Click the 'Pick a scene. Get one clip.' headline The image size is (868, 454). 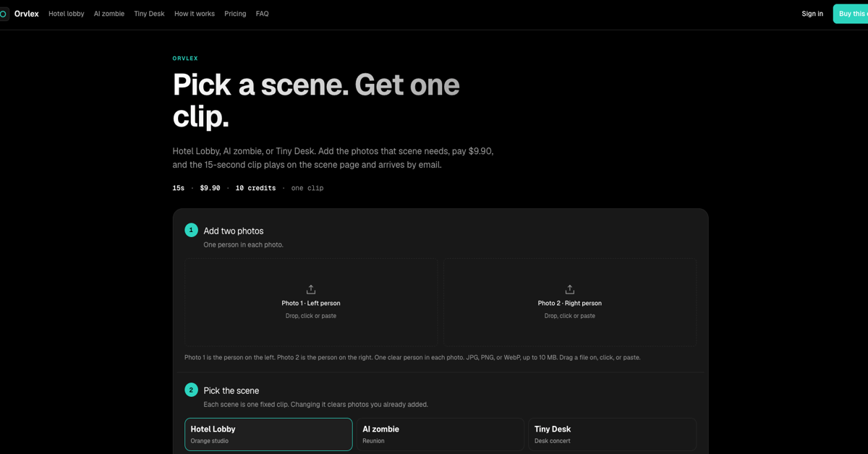pyautogui.click(x=316, y=100)
